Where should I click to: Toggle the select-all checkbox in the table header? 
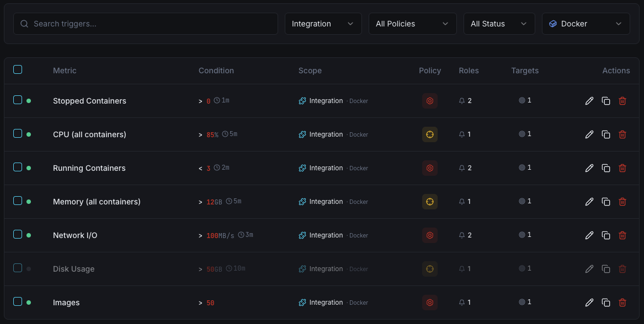[x=18, y=69]
